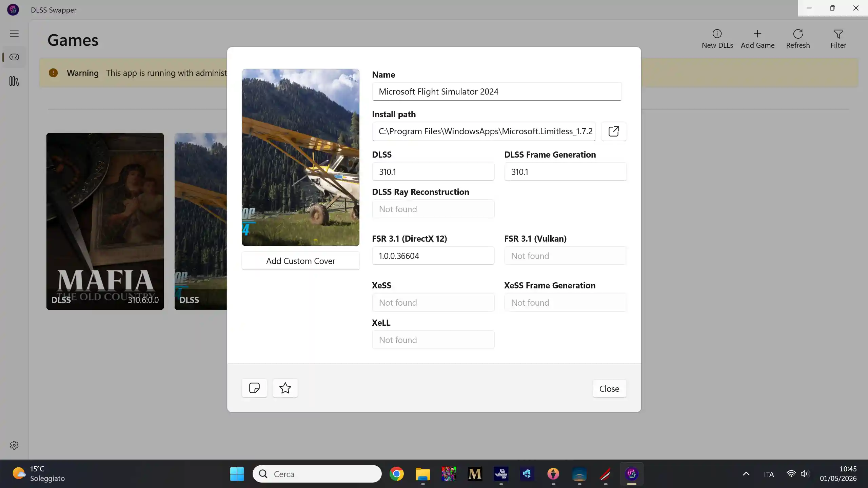Click the game Name text field
Screen dimensions: 868x488
click(x=497, y=91)
